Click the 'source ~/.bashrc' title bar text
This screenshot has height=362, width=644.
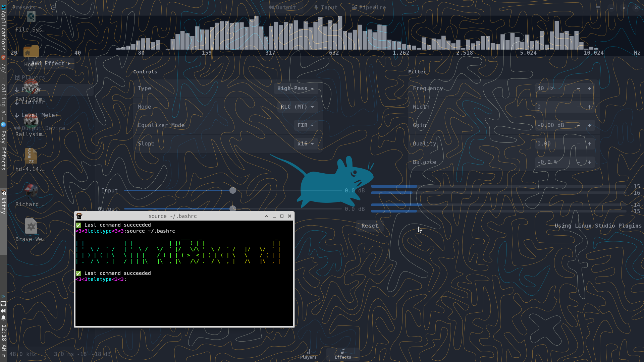[x=172, y=216]
